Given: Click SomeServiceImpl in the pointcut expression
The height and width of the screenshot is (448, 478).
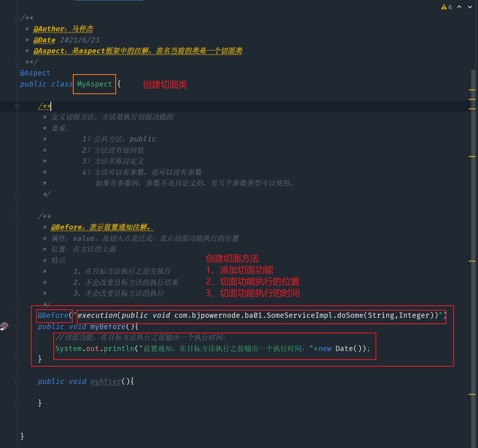Looking at the screenshot, I should pos(299,315).
